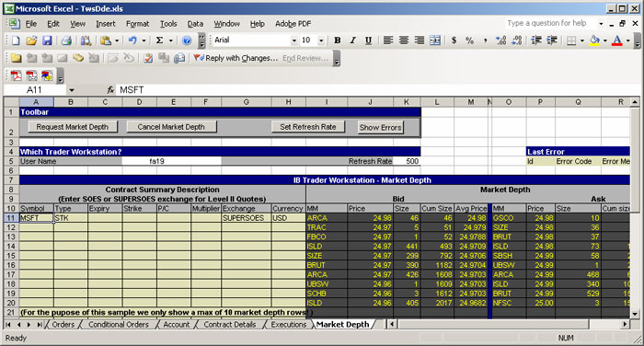Switch to the Contract Details sheet tab
Viewport: 644px width, 346px height.
pyautogui.click(x=230, y=324)
